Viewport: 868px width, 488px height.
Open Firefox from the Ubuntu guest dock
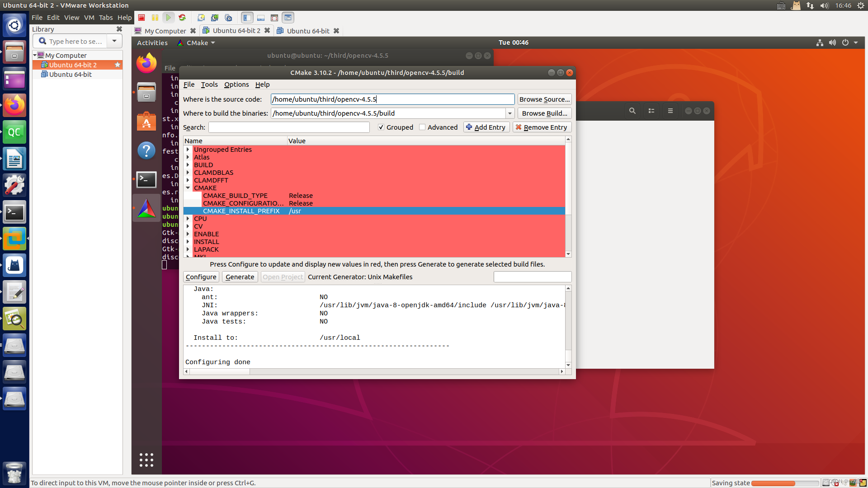click(x=146, y=63)
